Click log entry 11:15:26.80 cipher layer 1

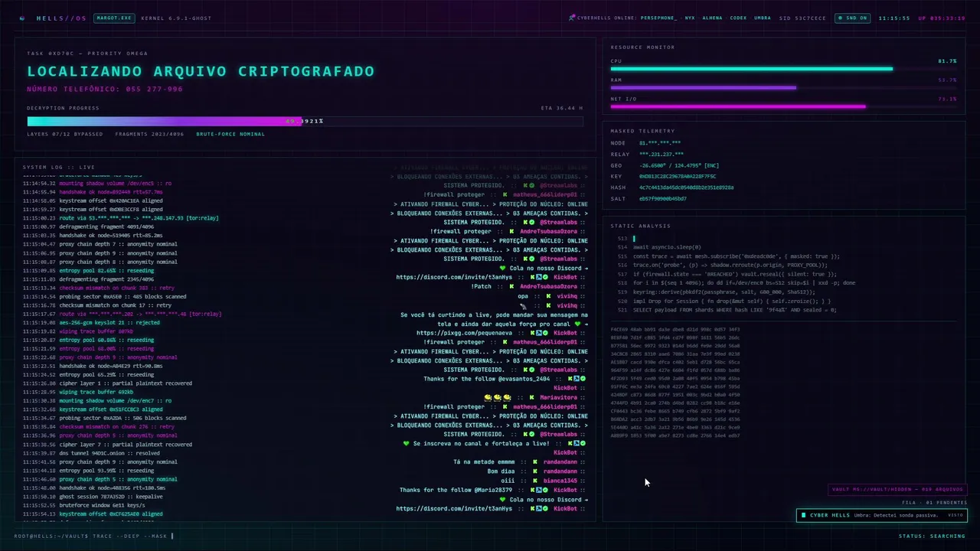point(107,383)
